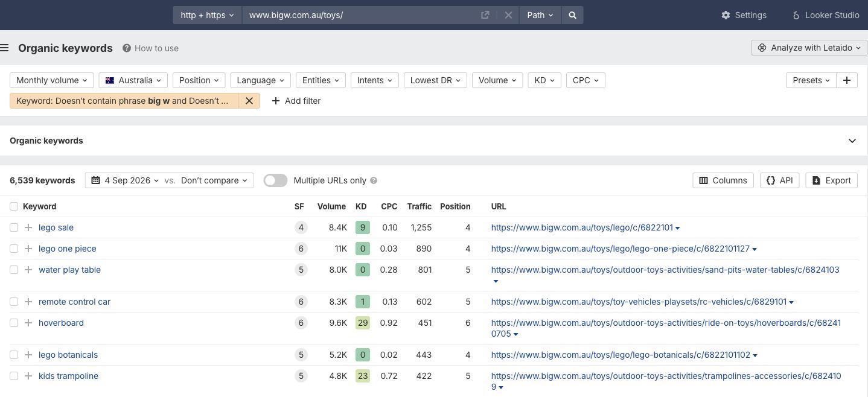
Task: Open the 4 Sep 2026 date picker
Action: 125,180
